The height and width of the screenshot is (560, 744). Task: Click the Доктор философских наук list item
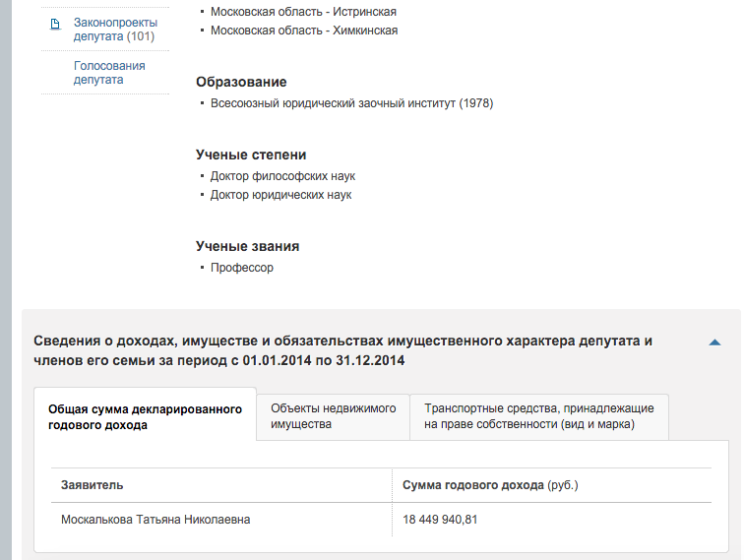pos(282,176)
